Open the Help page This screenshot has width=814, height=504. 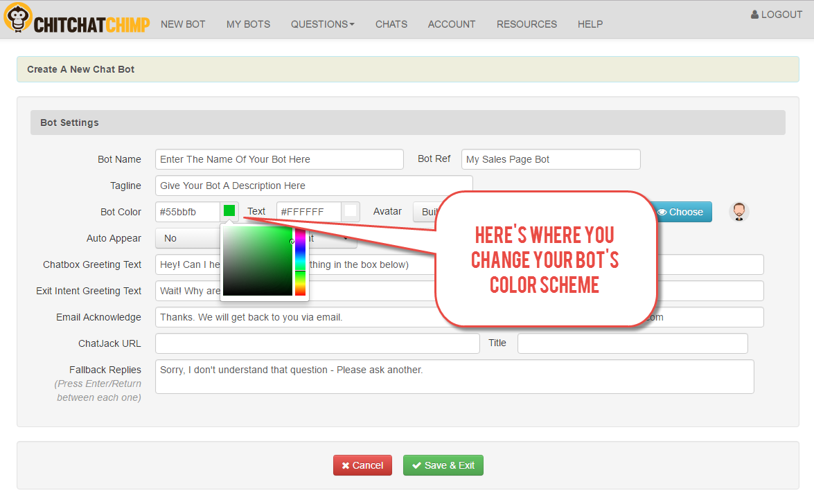[590, 24]
